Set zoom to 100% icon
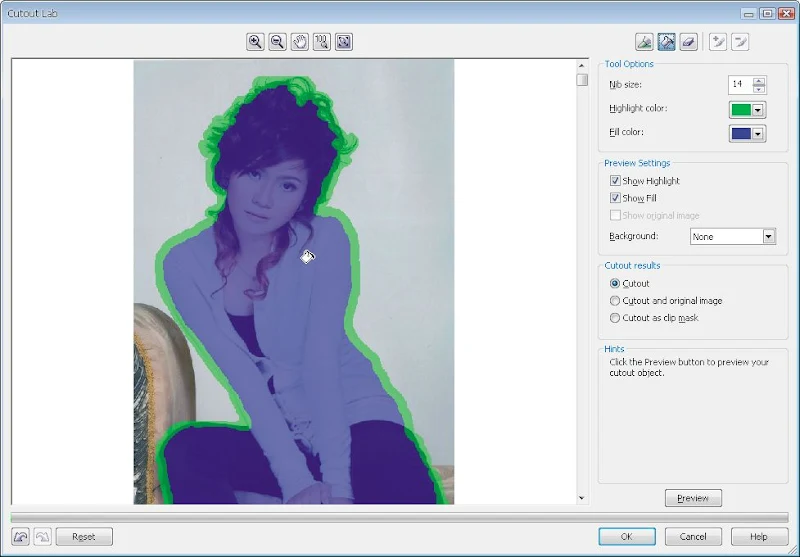 (322, 42)
